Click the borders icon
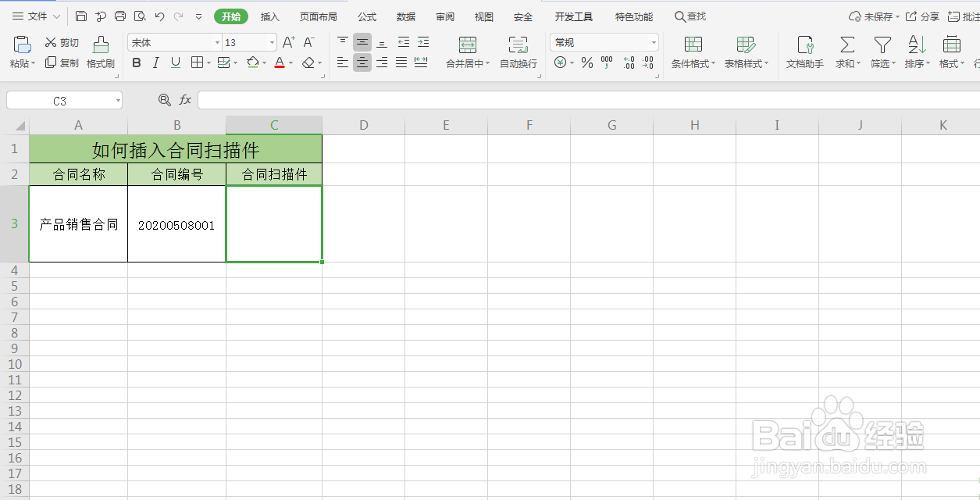 pyautogui.click(x=197, y=62)
